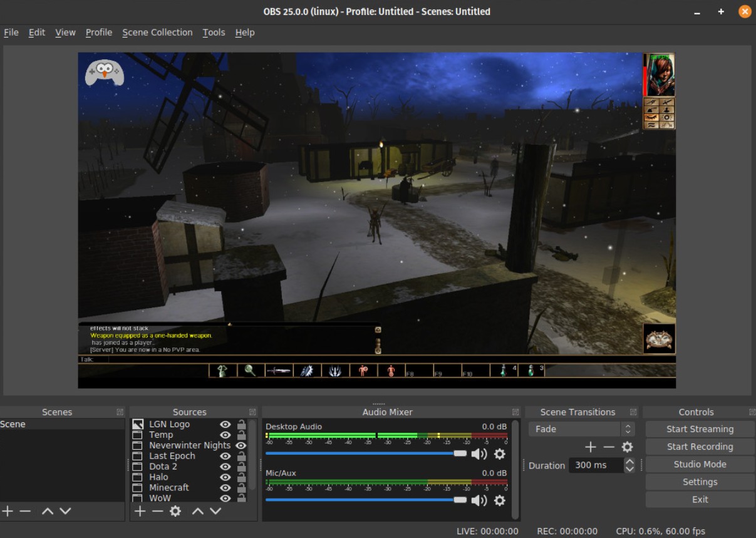Screen dimensions: 756x538
Task: Increase the transition duration stepper
Action: (x=629, y=462)
